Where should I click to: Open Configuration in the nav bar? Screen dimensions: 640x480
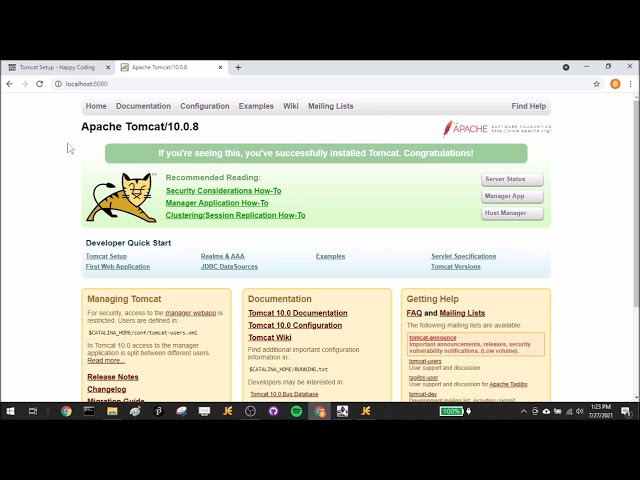[x=204, y=106]
